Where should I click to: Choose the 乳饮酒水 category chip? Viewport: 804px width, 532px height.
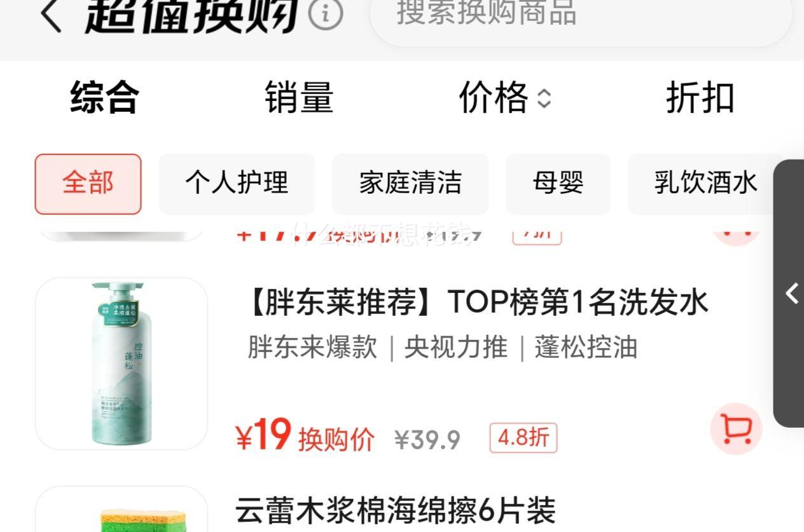tap(705, 184)
